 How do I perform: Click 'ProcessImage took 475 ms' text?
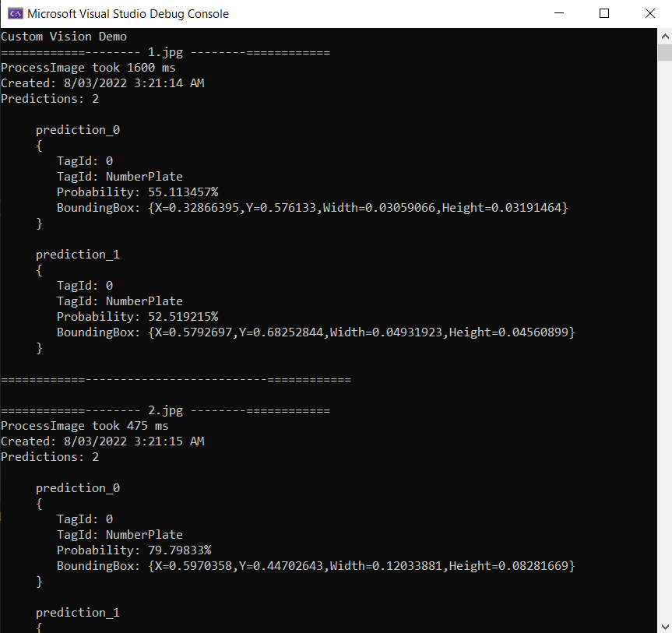point(85,426)
